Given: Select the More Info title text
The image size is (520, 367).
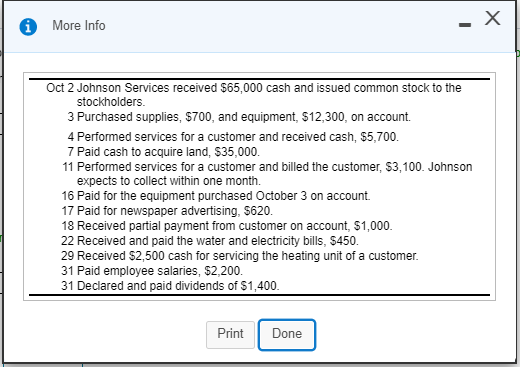Looking at the screenshot, I should pyautogui.click(x=79, y=26).
